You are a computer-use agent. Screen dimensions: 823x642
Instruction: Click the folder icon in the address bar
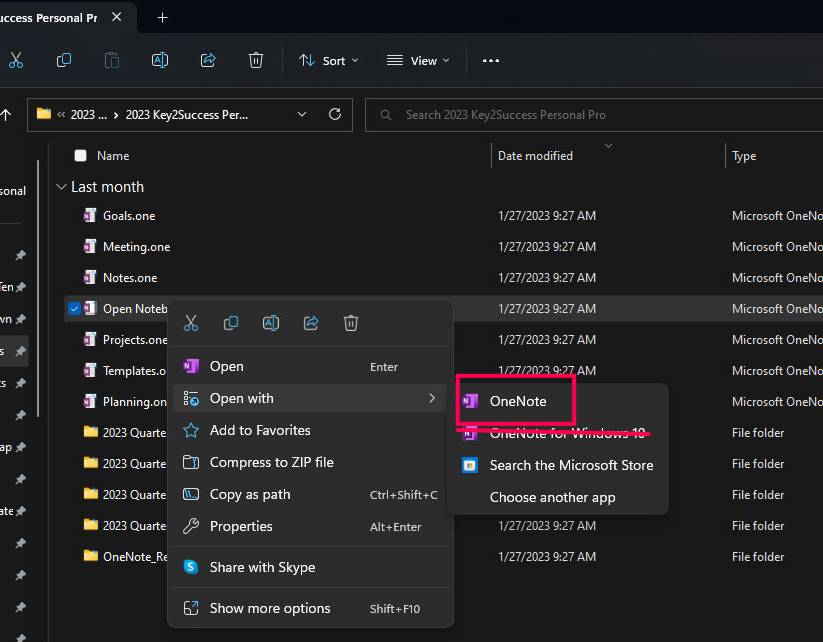[x=44, y=113]
